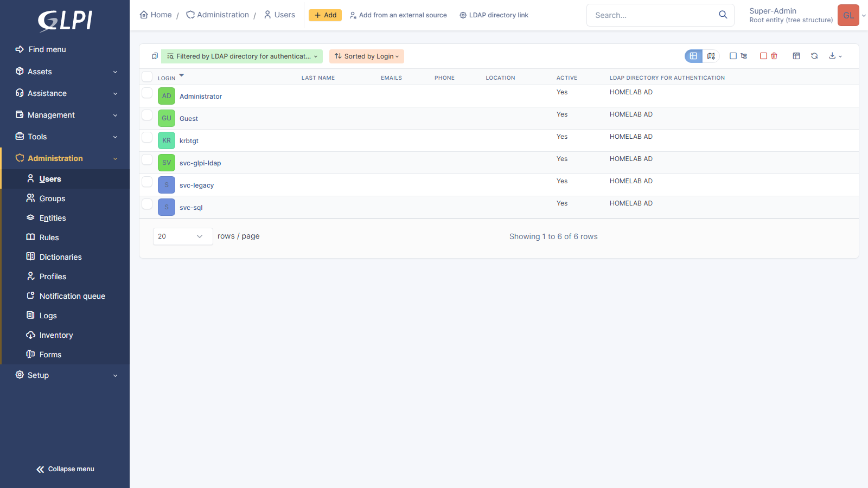Viewport: 868px width, 488px height.
Task: Click the yellow Add button
Action: (325, 15)
